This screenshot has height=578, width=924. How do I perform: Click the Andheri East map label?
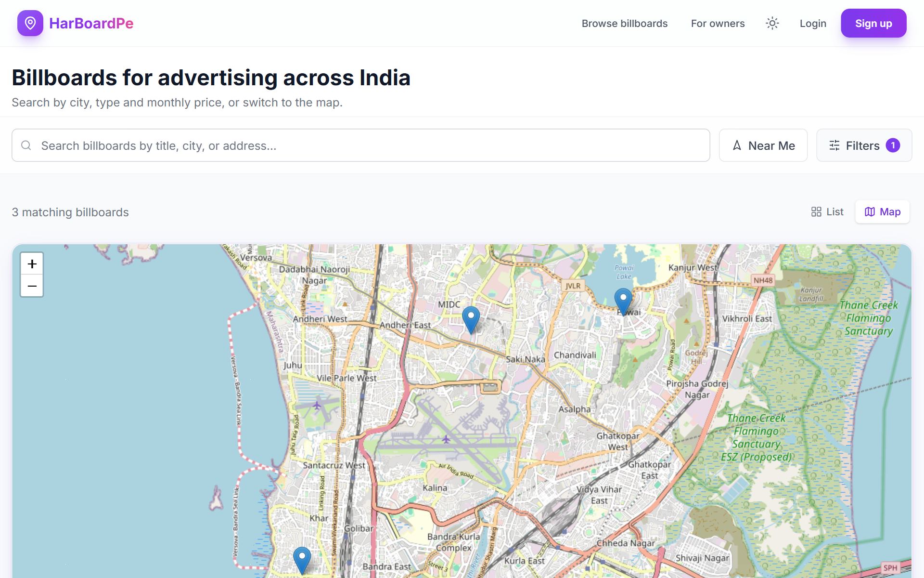point(405,325)
